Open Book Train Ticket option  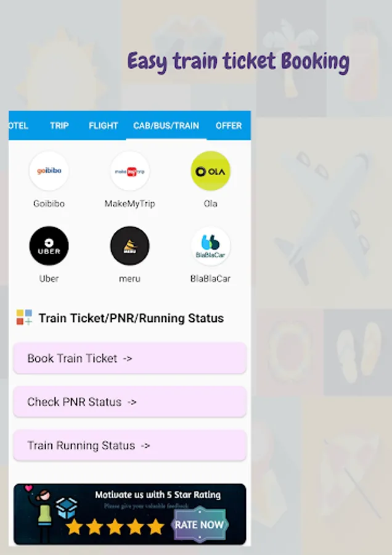coord(130,358)
